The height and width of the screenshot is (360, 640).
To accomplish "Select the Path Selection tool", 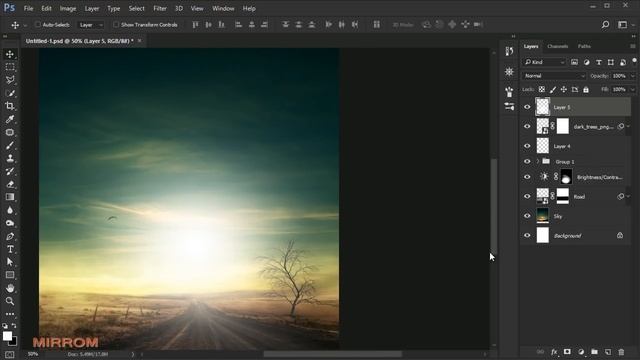I will point(10,262).
